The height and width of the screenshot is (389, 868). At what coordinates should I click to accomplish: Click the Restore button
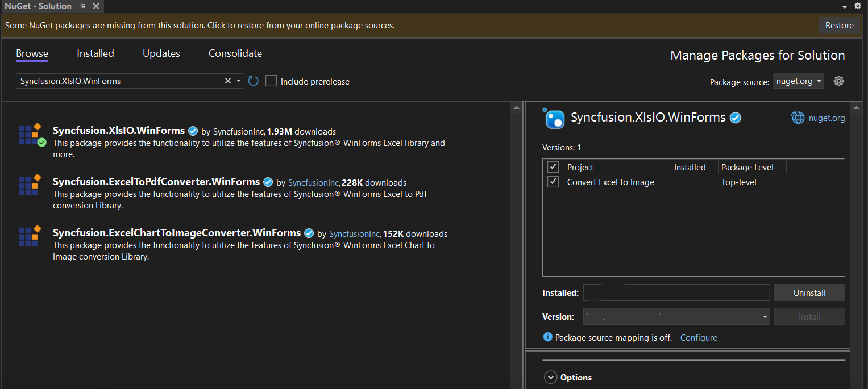[839, 26]
